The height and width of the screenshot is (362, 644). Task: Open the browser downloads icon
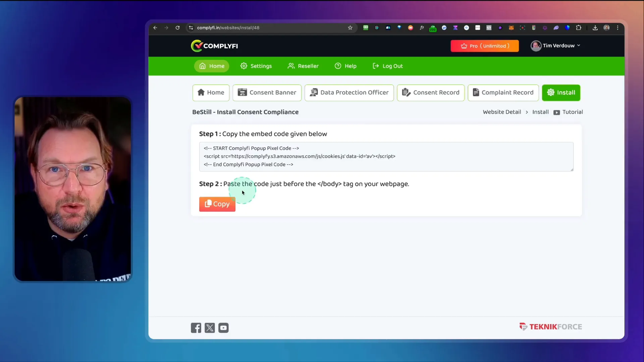pyautogui.click(x=595, y=28)
